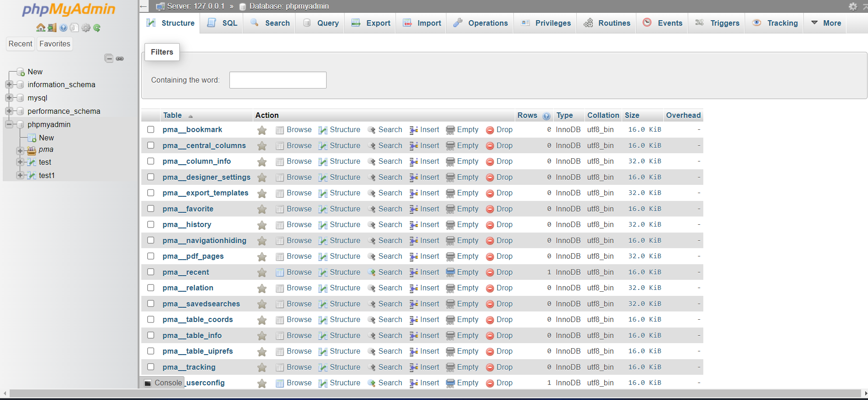
Task: Click Search icon for pma__relation
Action: click(x=372, y=288)
